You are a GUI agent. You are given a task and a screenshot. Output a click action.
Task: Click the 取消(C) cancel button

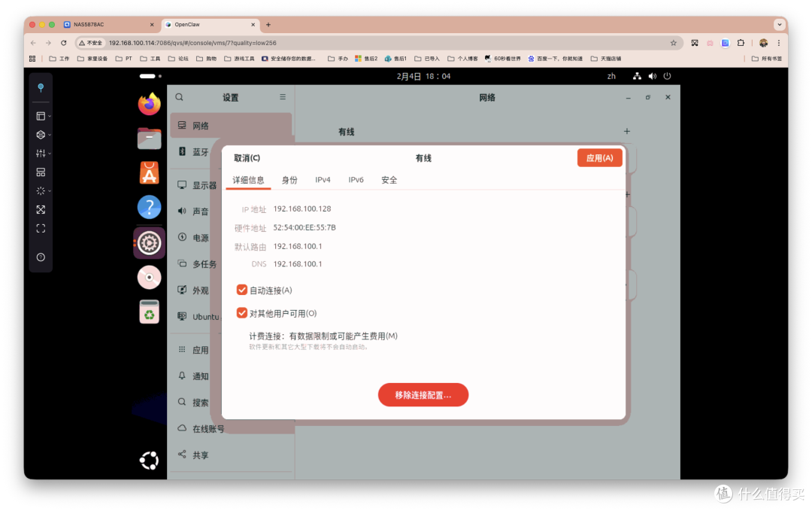tap(247, 158)
